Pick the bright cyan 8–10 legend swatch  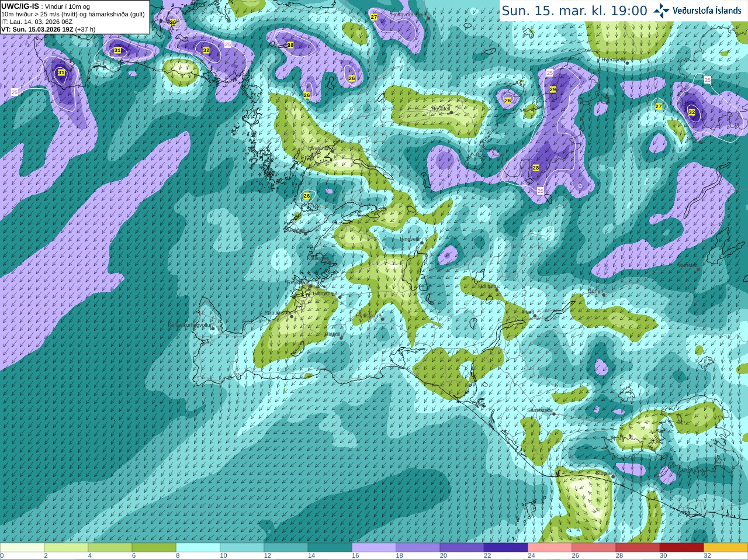click(x=198, y=548)
